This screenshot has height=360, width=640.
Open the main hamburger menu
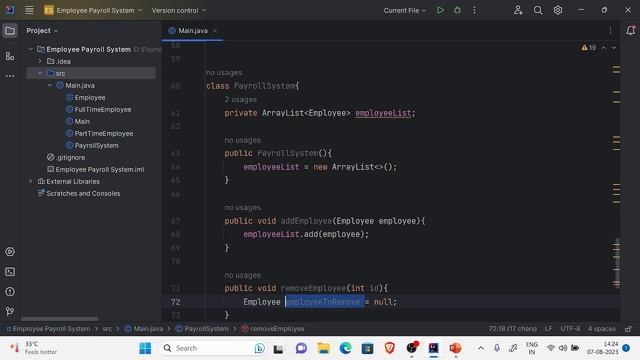[x=29, y=10]
